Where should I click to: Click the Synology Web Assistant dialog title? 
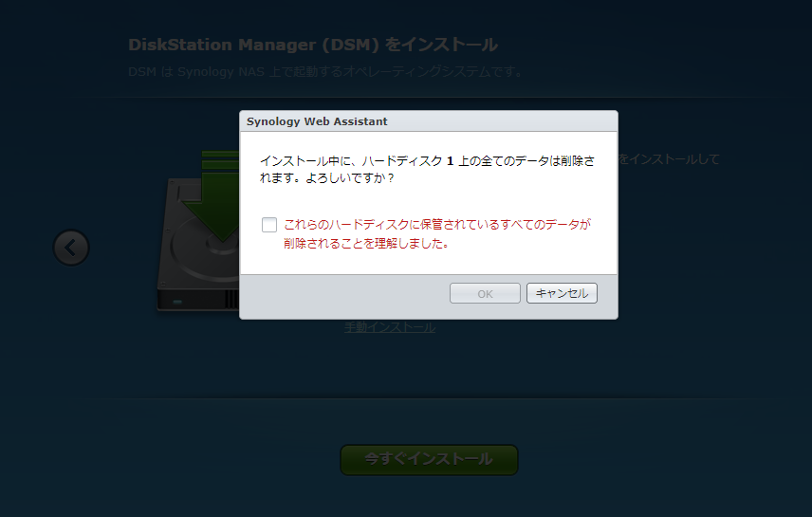(x=317, y=121)
